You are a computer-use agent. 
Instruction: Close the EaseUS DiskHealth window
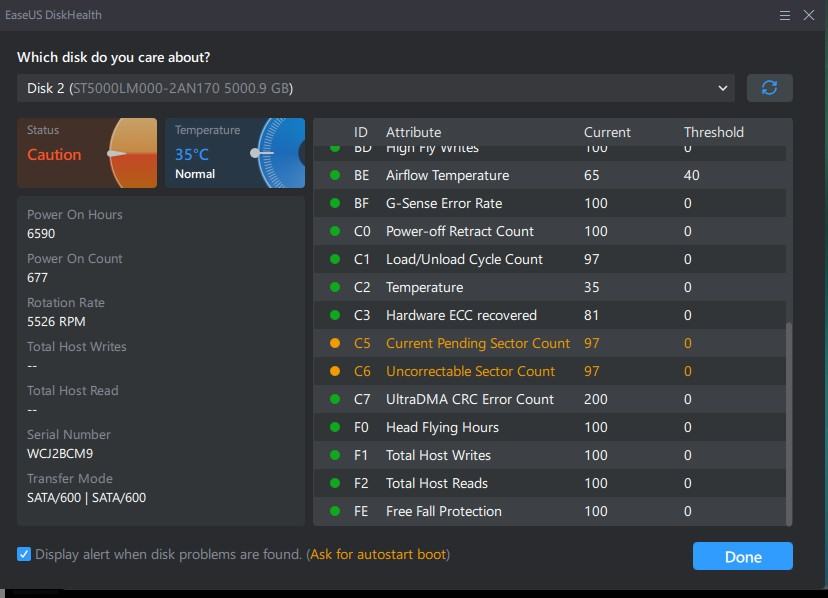[809, 15]
